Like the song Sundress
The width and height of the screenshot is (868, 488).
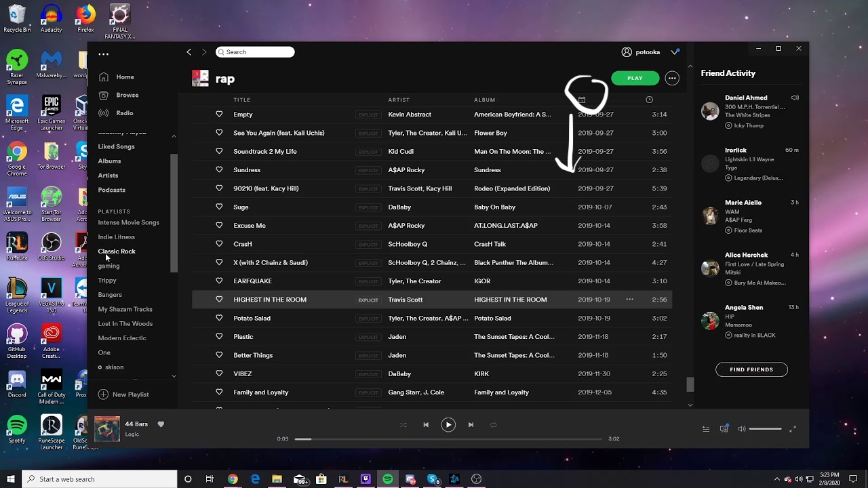(219, 170)
